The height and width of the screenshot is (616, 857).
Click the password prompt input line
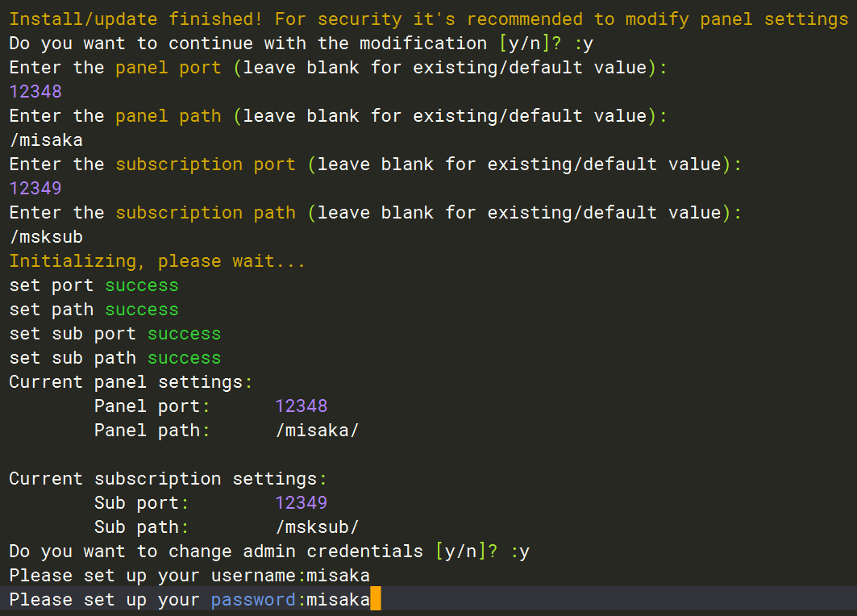[x=189, y=600]
